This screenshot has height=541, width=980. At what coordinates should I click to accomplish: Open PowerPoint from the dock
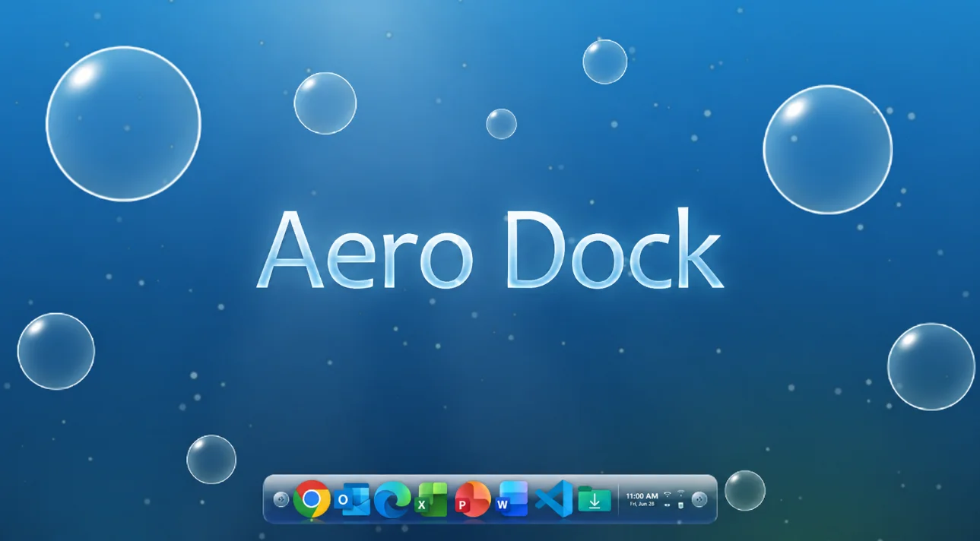[x=472, y=499]
